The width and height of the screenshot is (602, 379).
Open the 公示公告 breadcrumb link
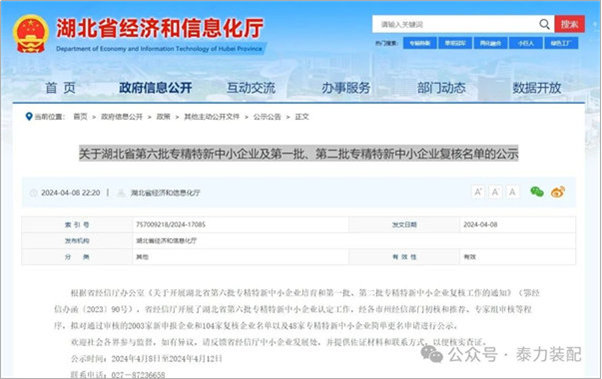pyautogui.click(x=267, y=116)
